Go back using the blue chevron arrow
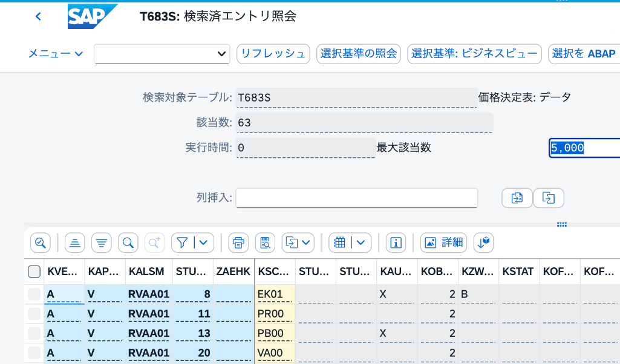Image resolution: width=620 pixels, height=364 pixels. pyautogui.click(x=38, y=16)
